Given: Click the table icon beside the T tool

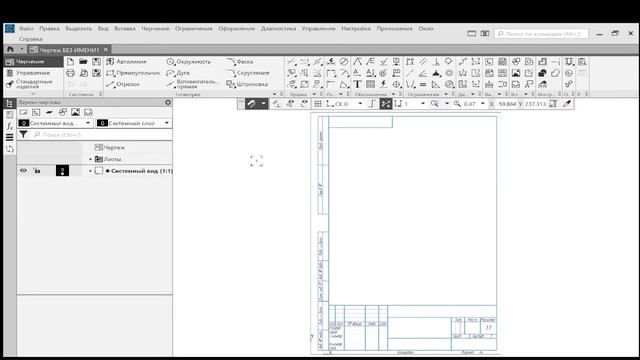Looking at the screenshot, I should (x=370, y=84).
